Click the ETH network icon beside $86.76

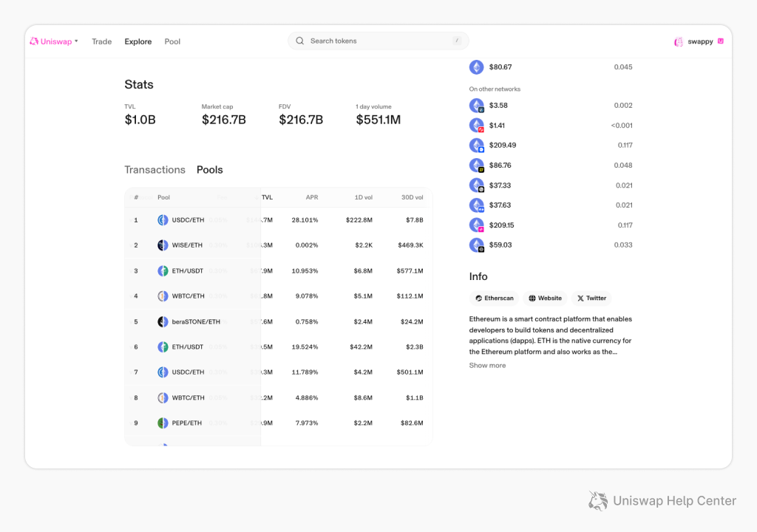point(477,166)
